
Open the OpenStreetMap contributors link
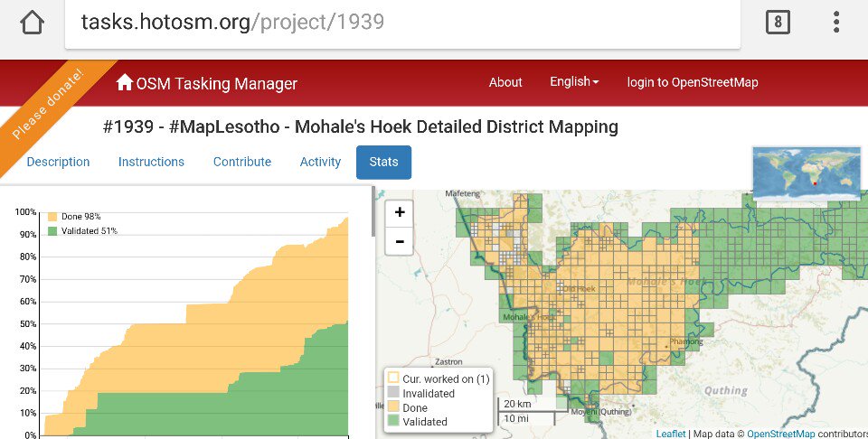pyautogui.click(x=780, y=434)
